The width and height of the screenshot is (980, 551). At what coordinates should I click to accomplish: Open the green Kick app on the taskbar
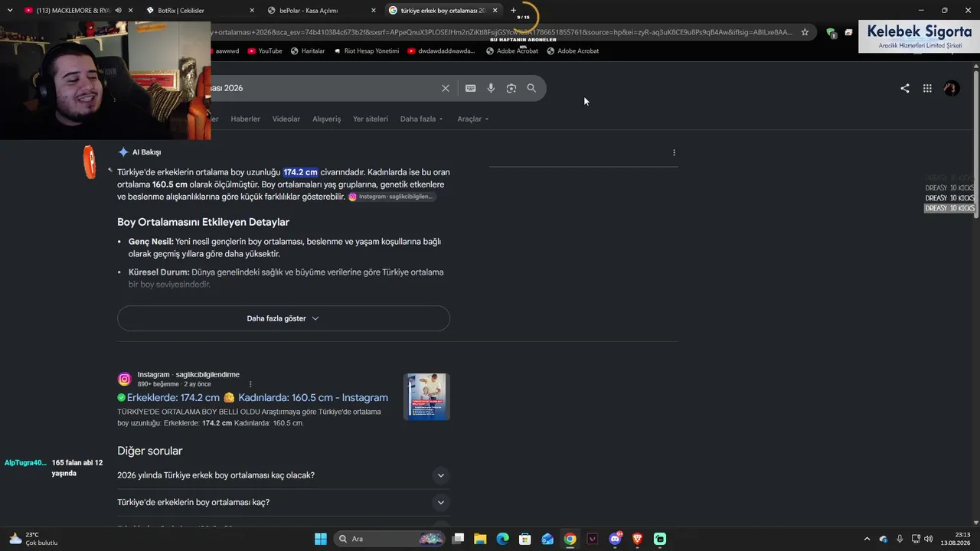660,539
